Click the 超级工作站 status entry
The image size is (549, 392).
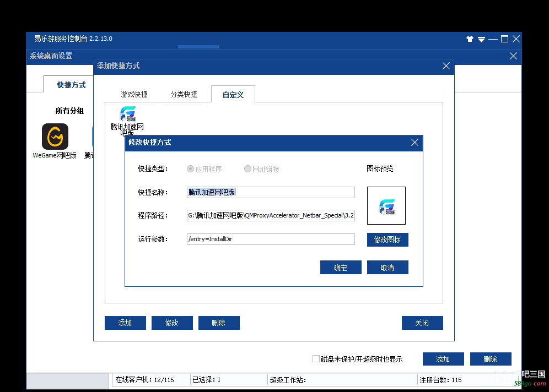288,380
